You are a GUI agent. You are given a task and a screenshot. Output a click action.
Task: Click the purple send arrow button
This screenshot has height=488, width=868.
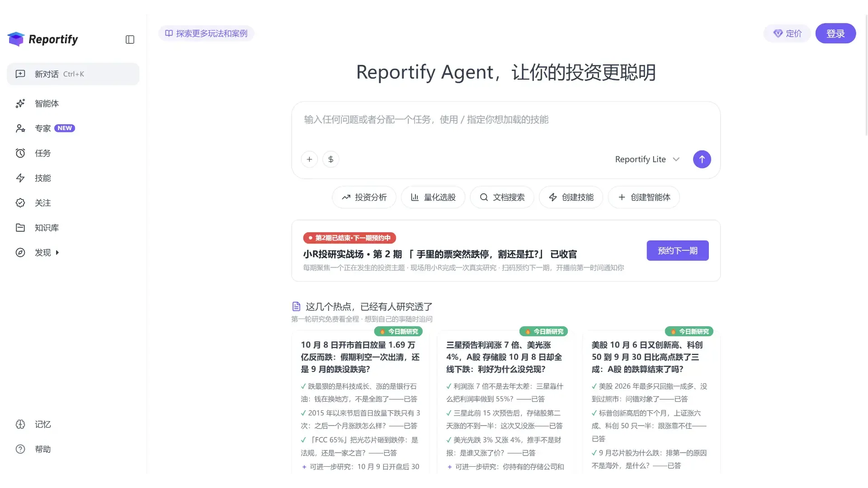(x=702, y=159)
